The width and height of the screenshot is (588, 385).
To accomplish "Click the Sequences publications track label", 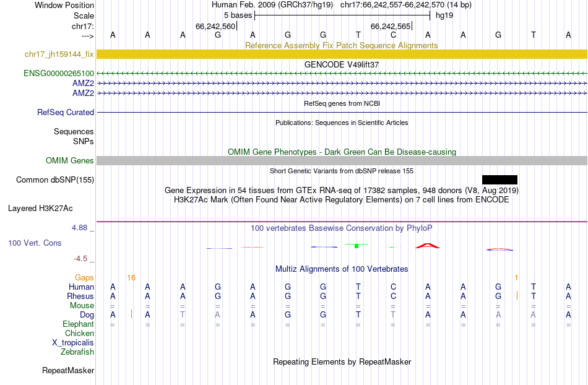I will [x=74, y=132].
